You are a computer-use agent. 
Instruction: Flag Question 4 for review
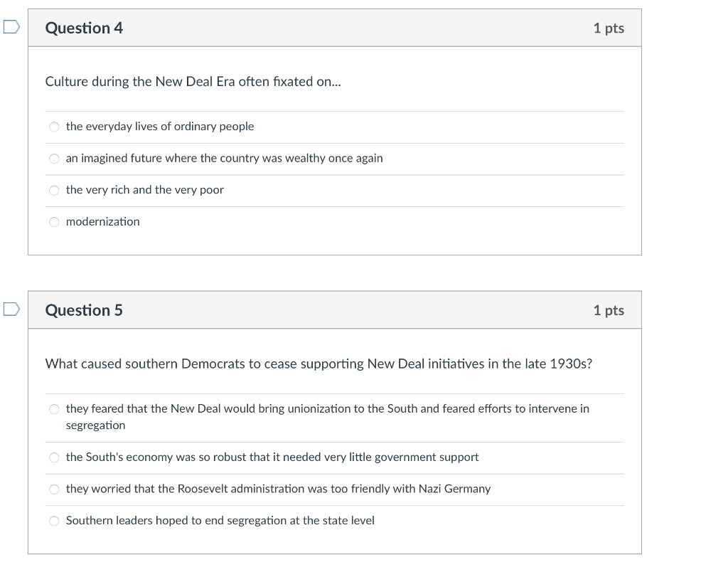pos(11,28)
